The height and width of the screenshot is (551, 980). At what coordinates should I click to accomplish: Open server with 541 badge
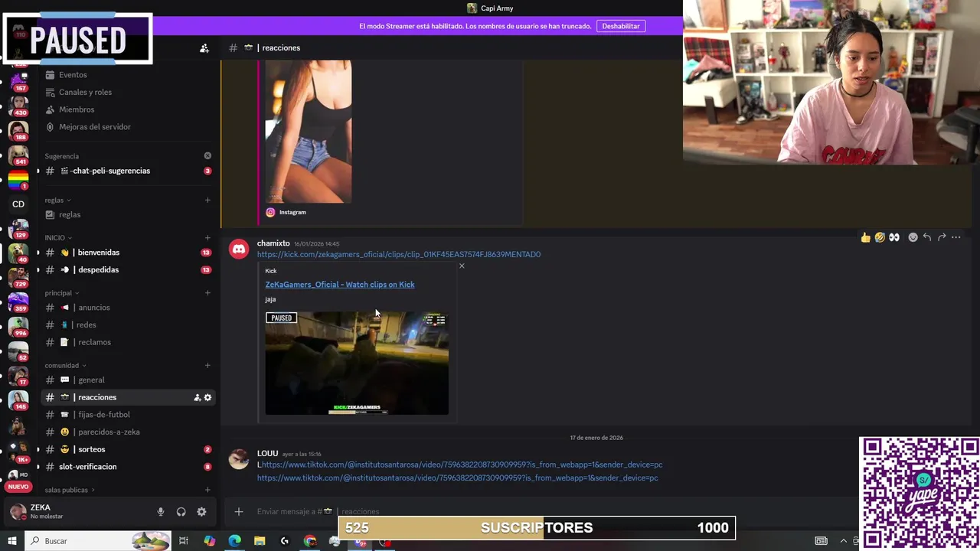[x=18, y=155]
